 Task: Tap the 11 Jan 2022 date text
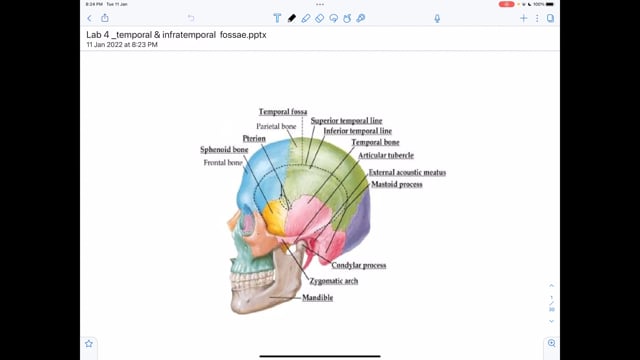[122, 44]
